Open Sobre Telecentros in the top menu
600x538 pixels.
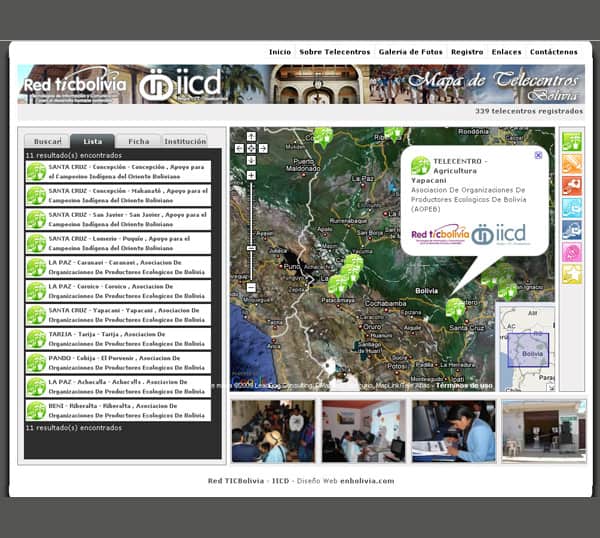click(334, 52)
